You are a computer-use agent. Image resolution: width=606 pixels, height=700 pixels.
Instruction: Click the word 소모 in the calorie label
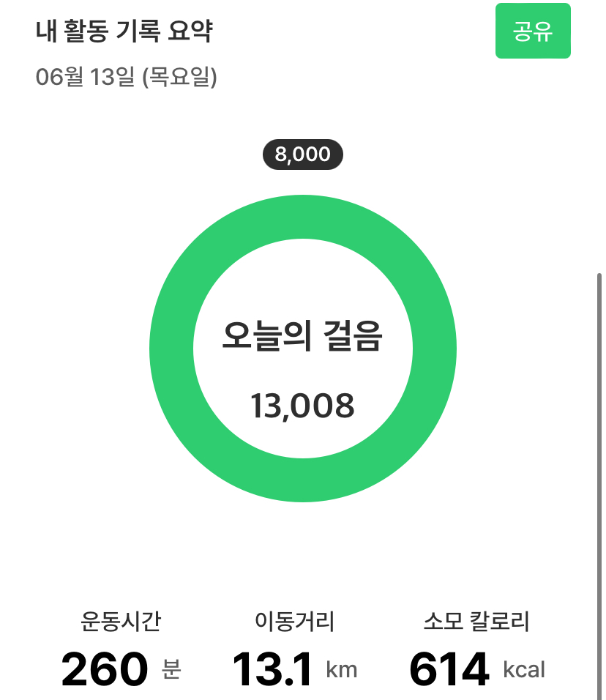tap(441, 622)
